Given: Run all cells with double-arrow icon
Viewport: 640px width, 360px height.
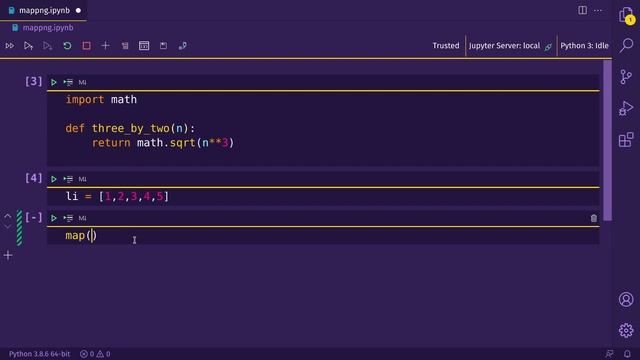Looking at the screenshot, I should point(10,46).
